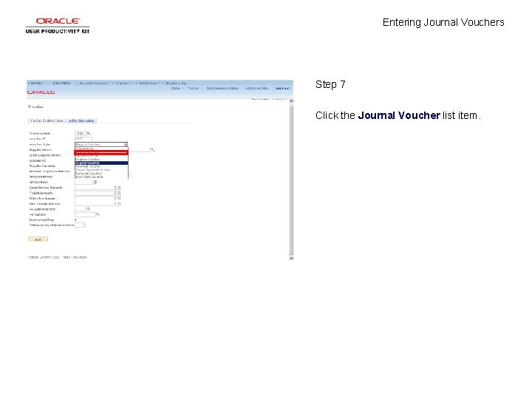The height and width of the screenshot is (399, 532).
Task: Select Template Voucher in the dropdown list
Action: point(101,174)
